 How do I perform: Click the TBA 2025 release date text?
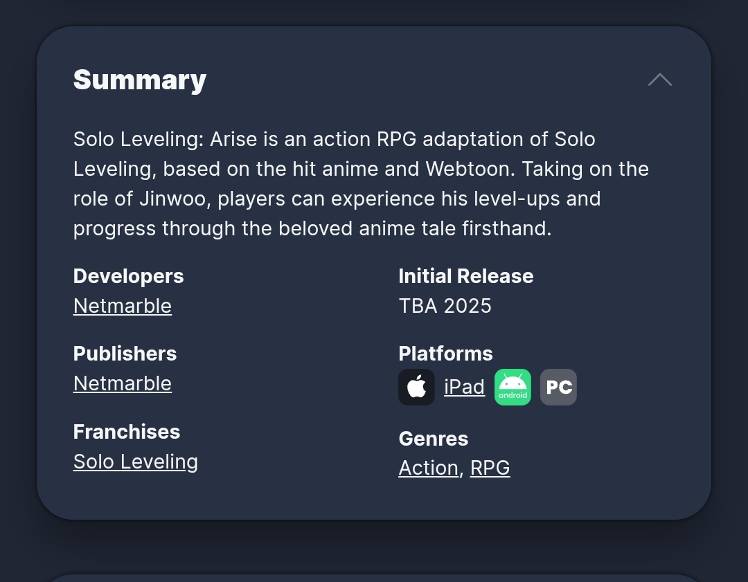445,306
